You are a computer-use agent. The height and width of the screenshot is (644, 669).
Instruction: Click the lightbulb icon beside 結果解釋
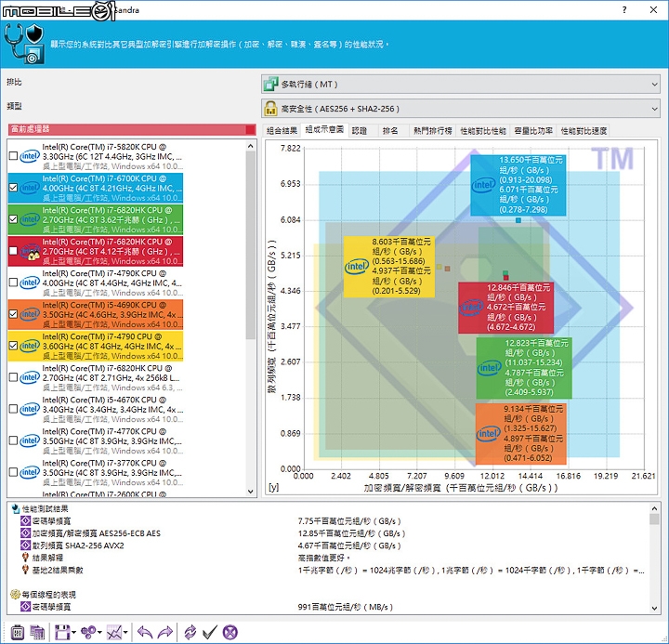tap(26, 558)
